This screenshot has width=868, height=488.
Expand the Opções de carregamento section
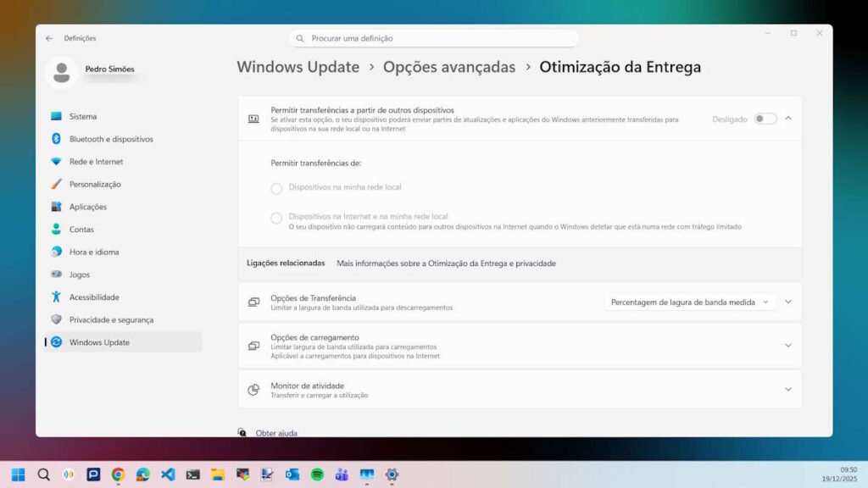787,346
